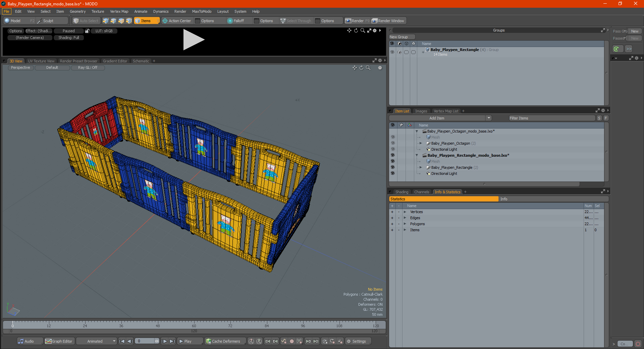Open the Geometry menu
644x349 pixels.
point(77,11)
